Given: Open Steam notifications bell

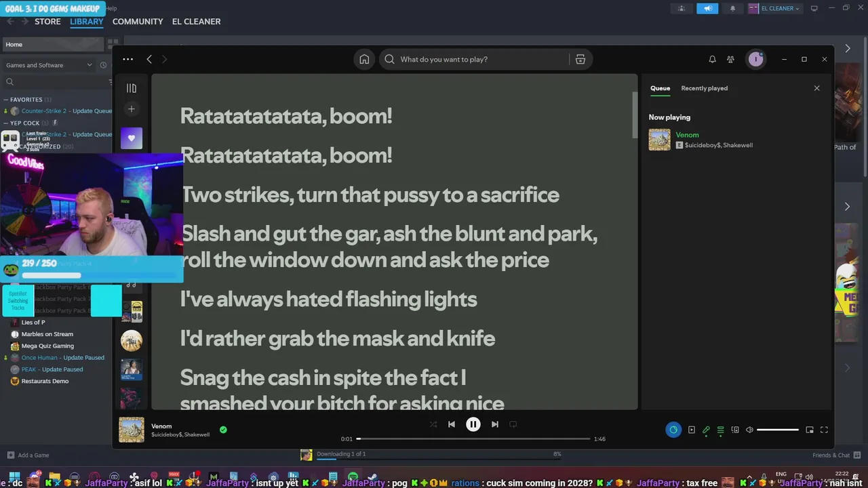Looking at the screenshot, I should (x=732, y=9).
